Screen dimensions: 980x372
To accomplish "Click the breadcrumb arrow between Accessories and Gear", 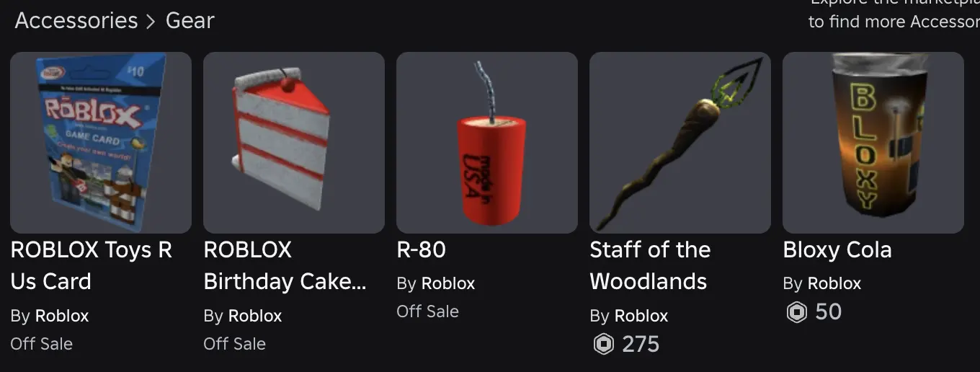I will 151,22.
